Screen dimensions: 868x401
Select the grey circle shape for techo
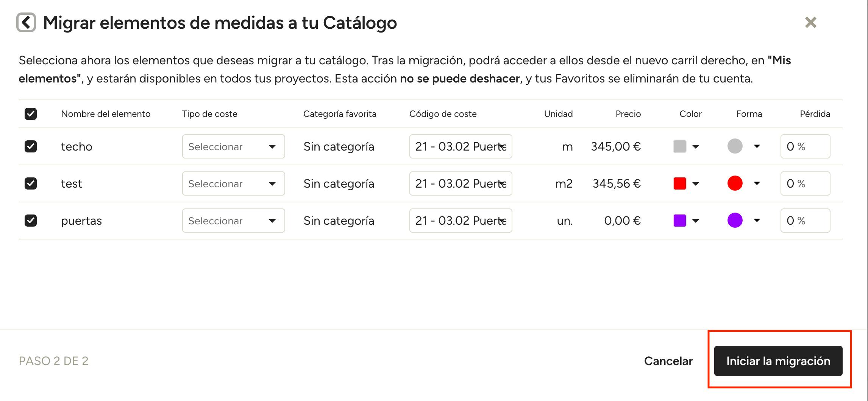[x=735, y=146]
